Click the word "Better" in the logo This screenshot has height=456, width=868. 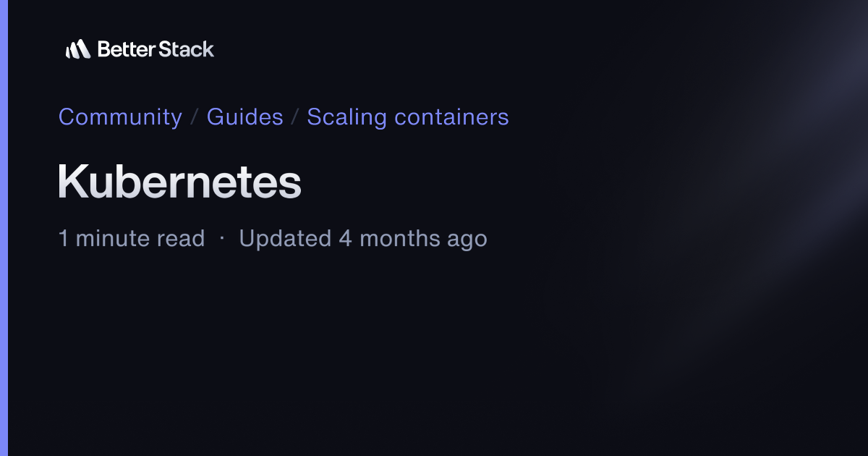point(126,49)
